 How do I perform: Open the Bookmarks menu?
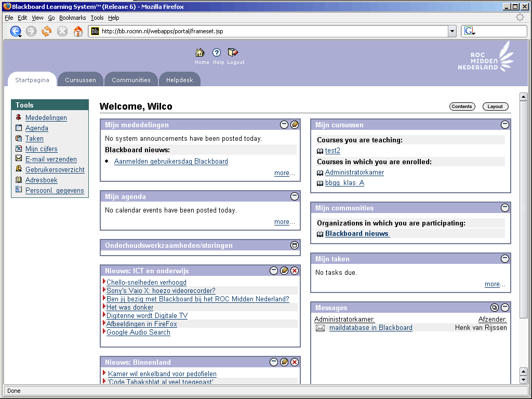point(72,18)
